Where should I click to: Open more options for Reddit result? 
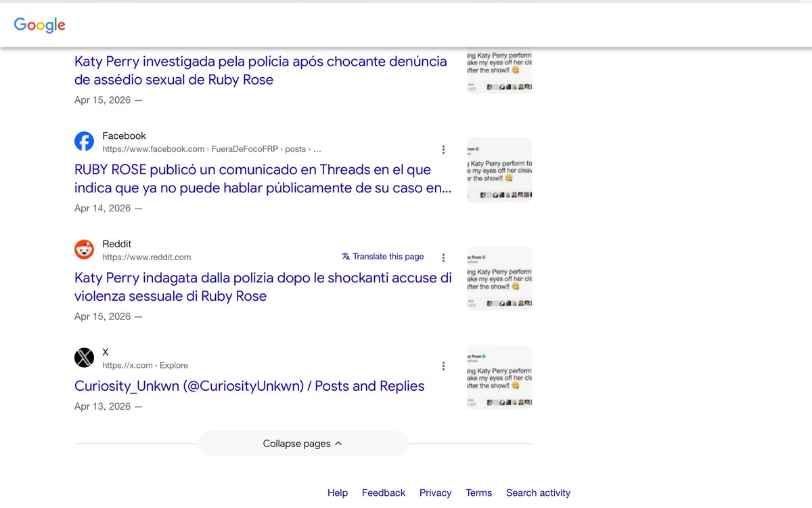point(443,257)
